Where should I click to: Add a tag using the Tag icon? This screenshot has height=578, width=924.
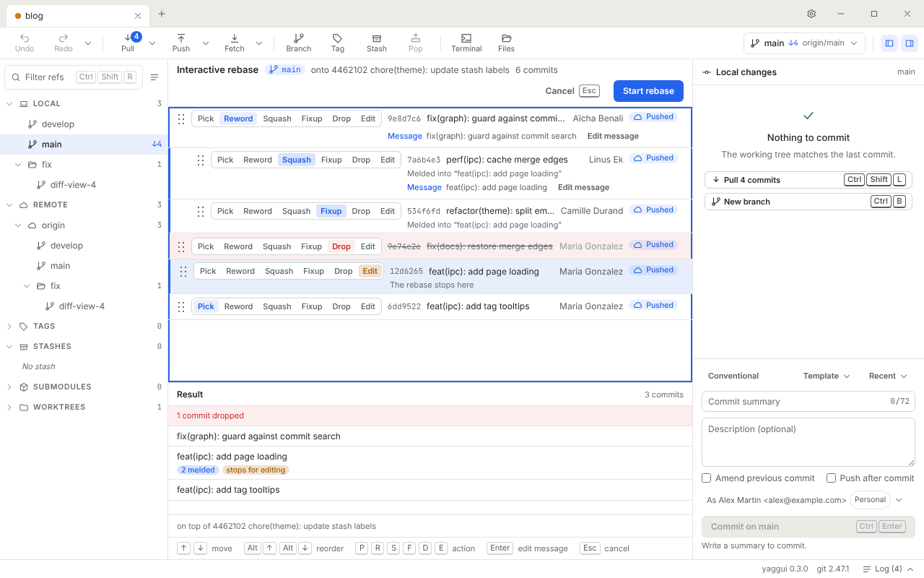pos(338,43)
